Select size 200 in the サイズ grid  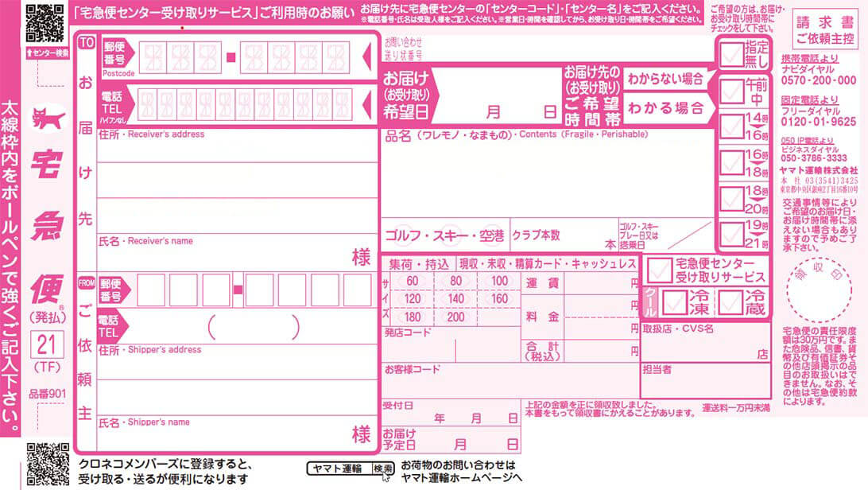click(456, 317)
